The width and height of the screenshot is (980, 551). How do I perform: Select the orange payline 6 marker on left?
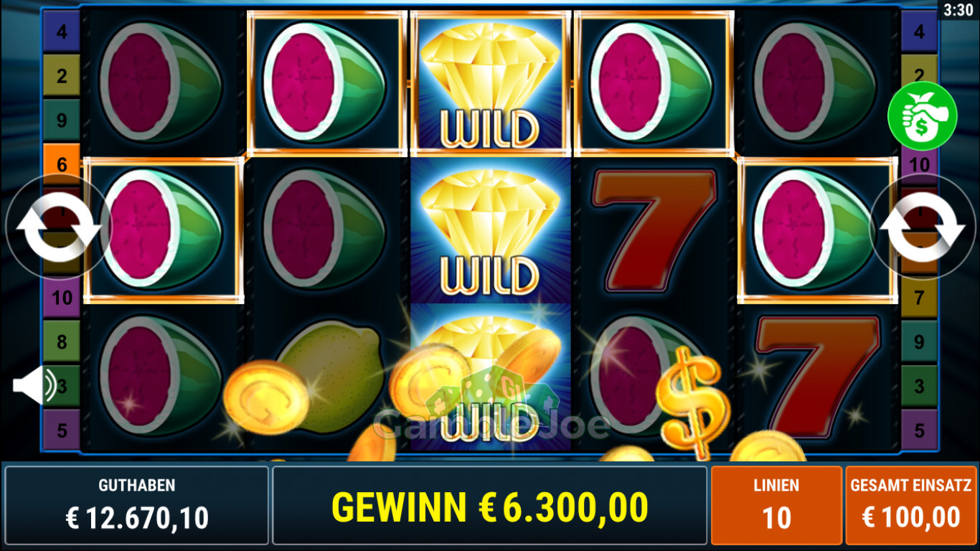tap(62, 164)
